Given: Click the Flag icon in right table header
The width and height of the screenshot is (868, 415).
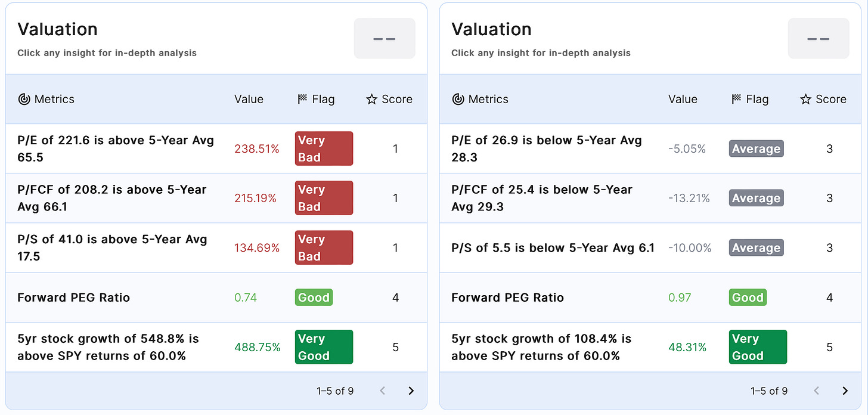Looking at the screenshot, I should pyautogui.click(x=736, y=100).
